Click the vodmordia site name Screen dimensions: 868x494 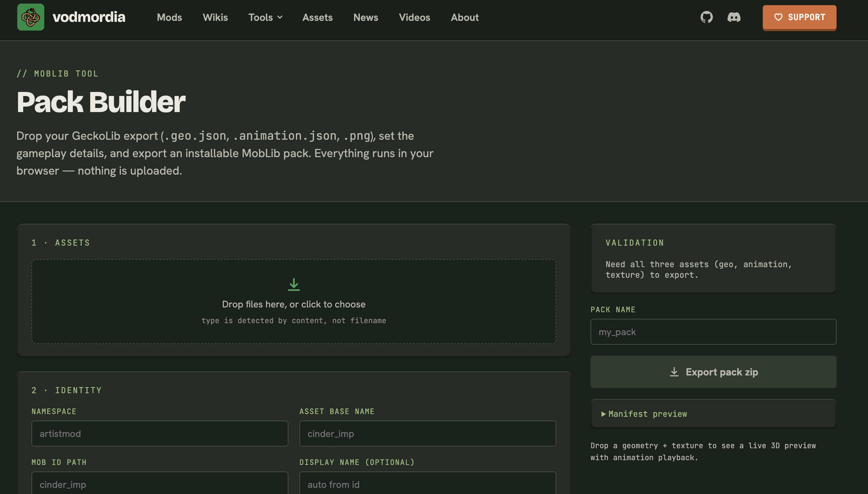pyautogui.click(x=89, y=17)
